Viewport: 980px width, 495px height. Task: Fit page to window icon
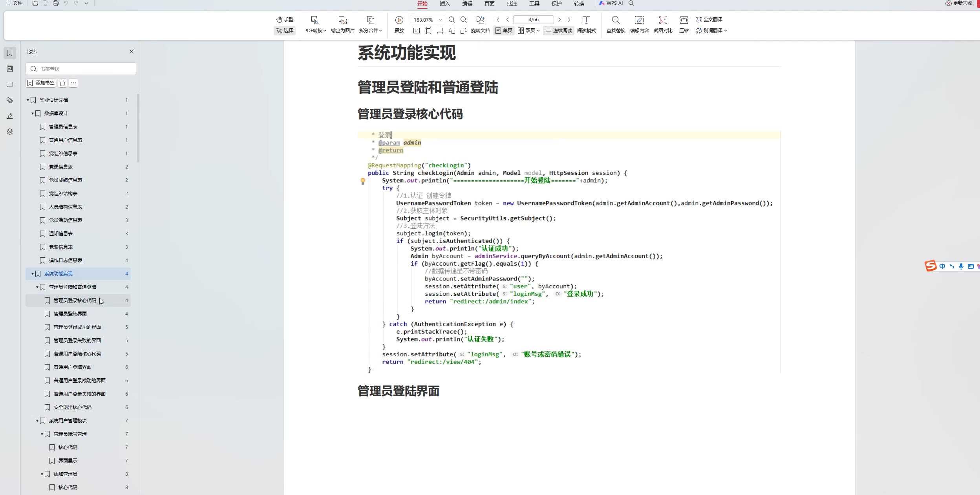click(428, 31)
